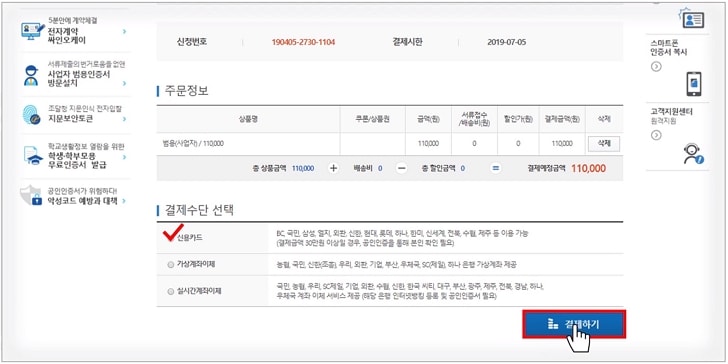Screen dimensions: 728x364
Task: Open the 스마트폰 인증서 복사 link
Action: click(669, 48)
